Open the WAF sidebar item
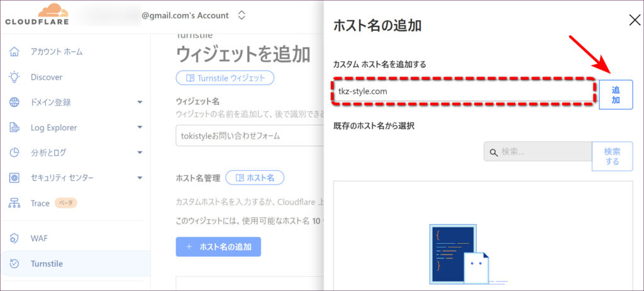The image size is (644, 291). pos(39,238)
